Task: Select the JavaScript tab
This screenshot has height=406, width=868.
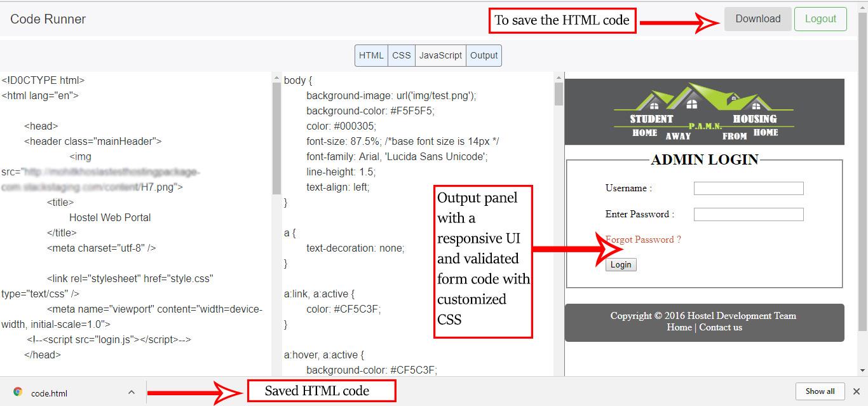Action: pyautogui.click(x=440, y=55)
